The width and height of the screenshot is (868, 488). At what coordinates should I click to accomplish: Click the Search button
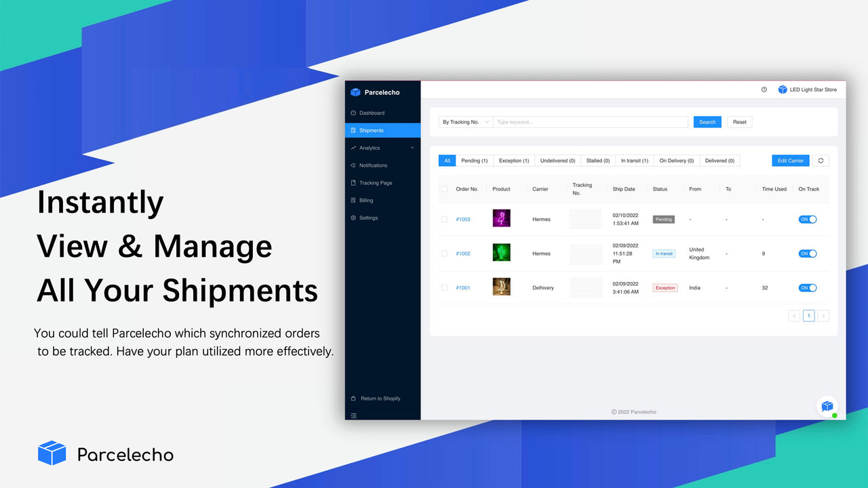click(x=707, y=122)
